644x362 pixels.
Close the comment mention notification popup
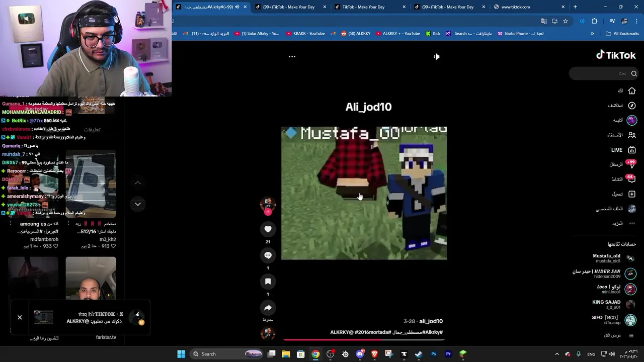[x=20, y=317]
